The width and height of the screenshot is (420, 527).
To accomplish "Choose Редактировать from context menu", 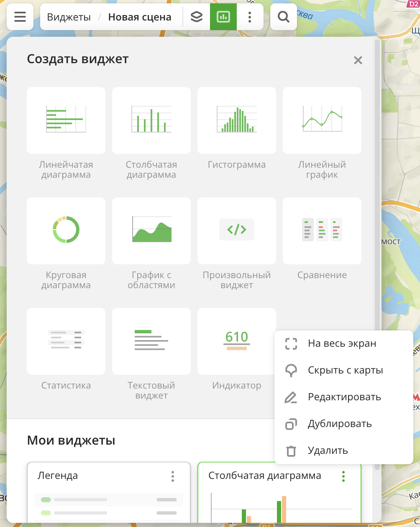I will click(344, 397).
